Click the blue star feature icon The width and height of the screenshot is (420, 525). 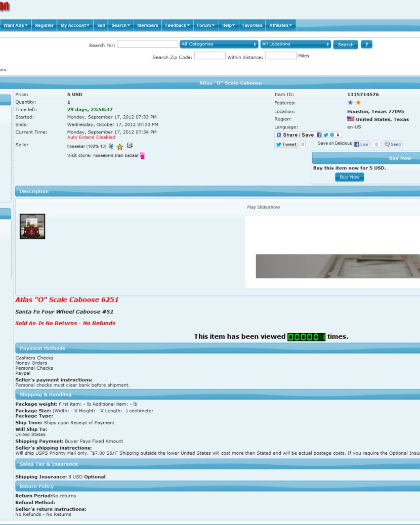pos(350,103)
